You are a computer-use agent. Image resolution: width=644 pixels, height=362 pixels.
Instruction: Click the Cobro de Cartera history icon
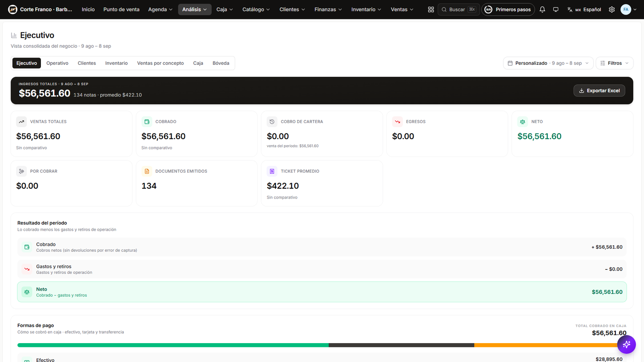click(x=272, y=122)
